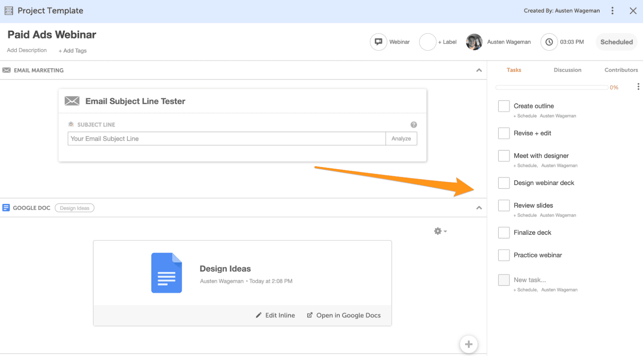Image resolution: width=643 pixels, height=364 pixels.
Task: Click the Edit Inline text
Action: point(280,315)
